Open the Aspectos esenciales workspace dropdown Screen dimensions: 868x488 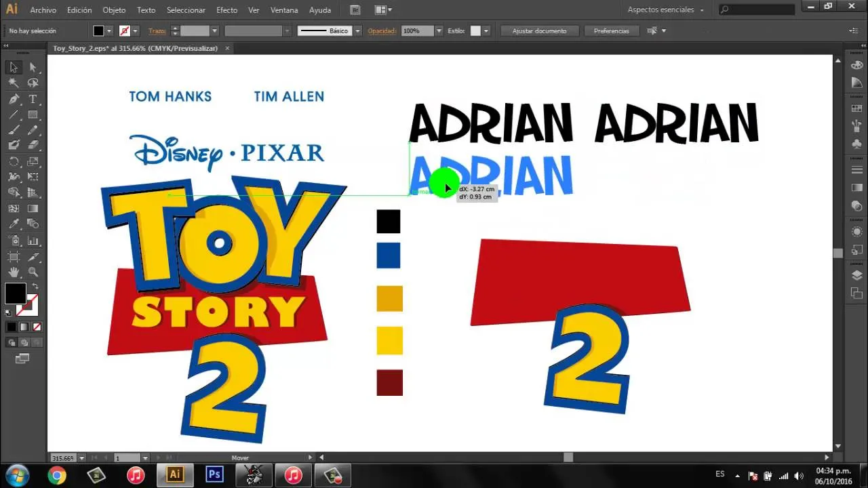click(x=666, y=10)
